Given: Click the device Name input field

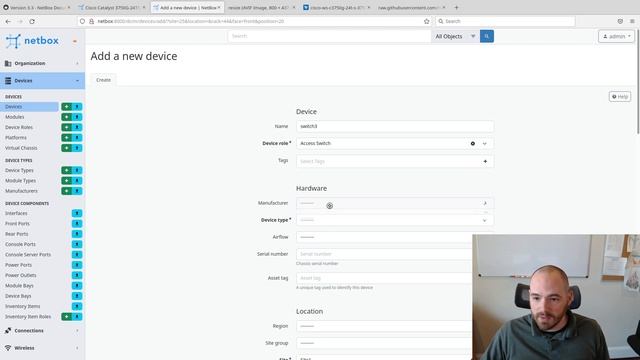Looking at the screenshot, I should tap(395, 127).
